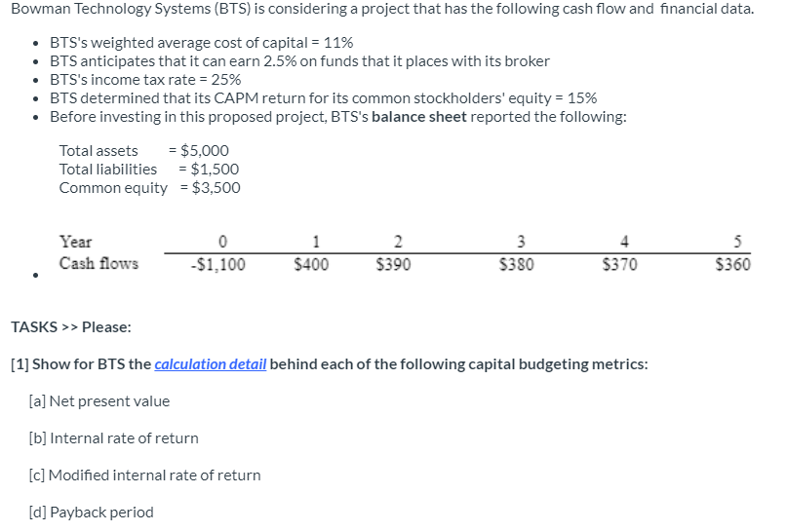Click the "Cash flows" row label
The width and height of the screenshot is (787, 532).
tap(98, 264)
